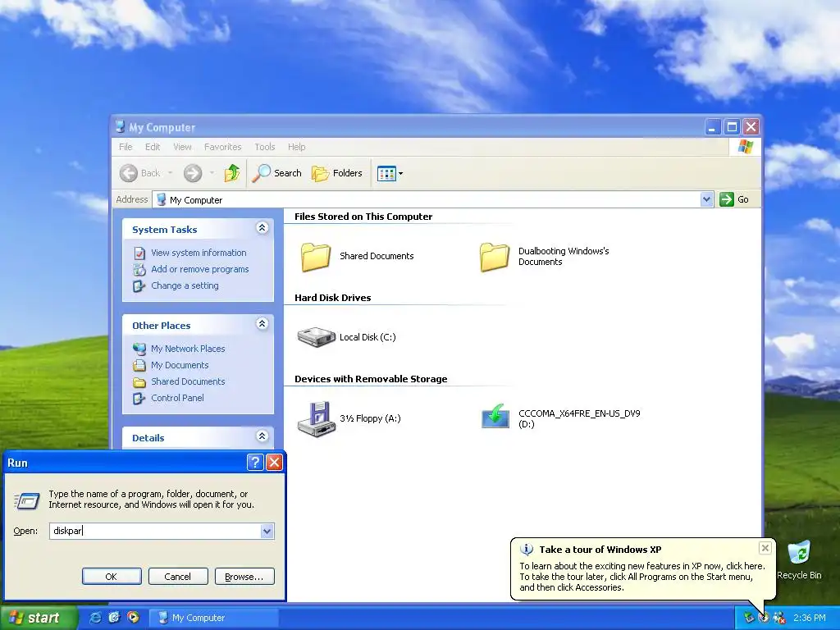Click the Show Desktop Quick Launch icon
840x630 pixels.
(x=114, y=618)
